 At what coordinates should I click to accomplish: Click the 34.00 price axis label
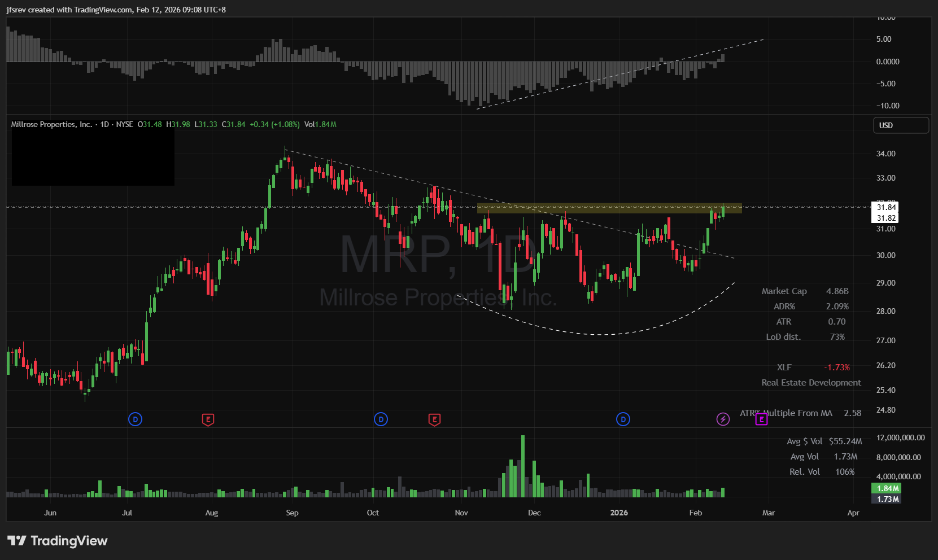pos(886,154)
